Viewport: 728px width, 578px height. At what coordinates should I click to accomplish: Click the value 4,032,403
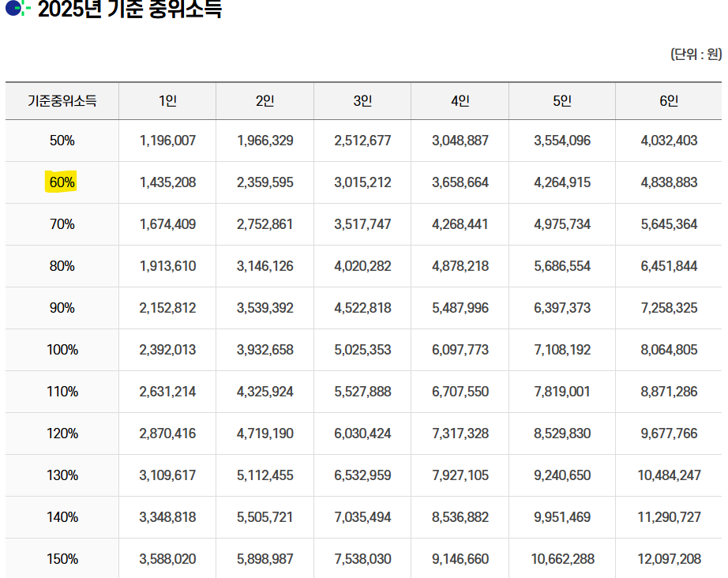[669, 141]
